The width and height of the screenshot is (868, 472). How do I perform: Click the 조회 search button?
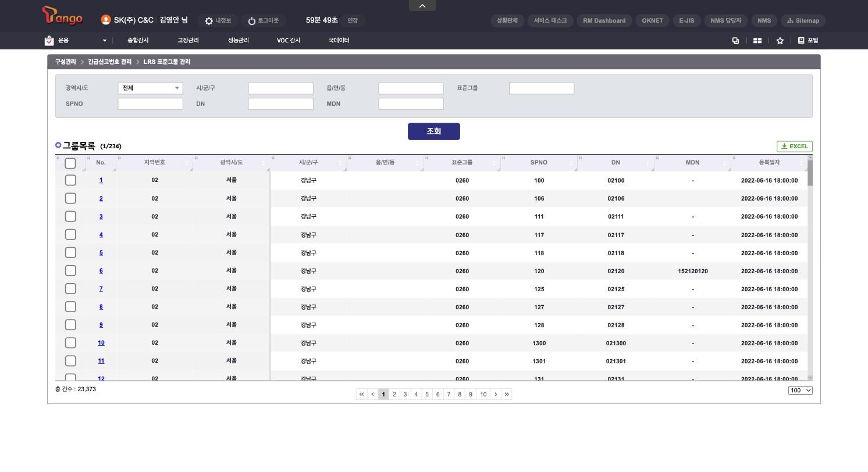[434, 131]
